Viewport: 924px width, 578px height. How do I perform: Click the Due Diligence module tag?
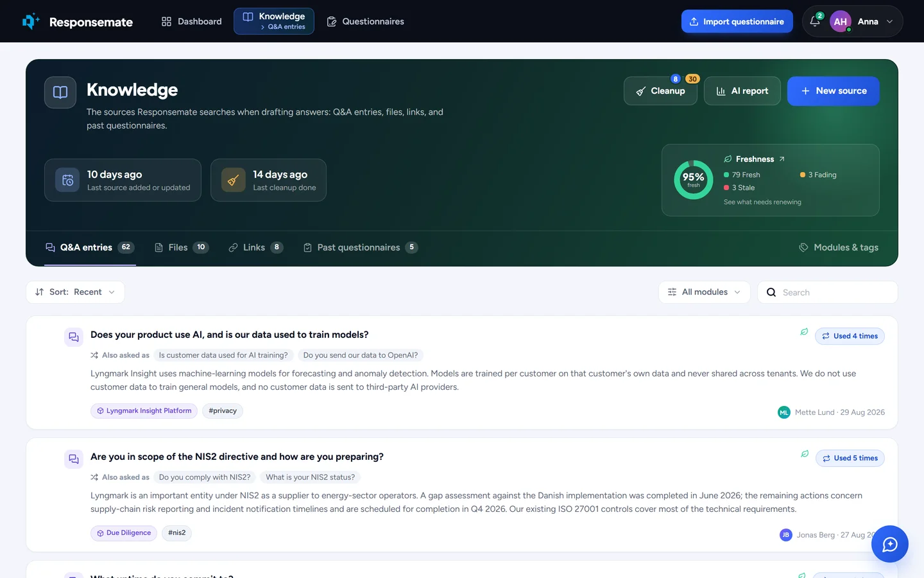point(124,533)
